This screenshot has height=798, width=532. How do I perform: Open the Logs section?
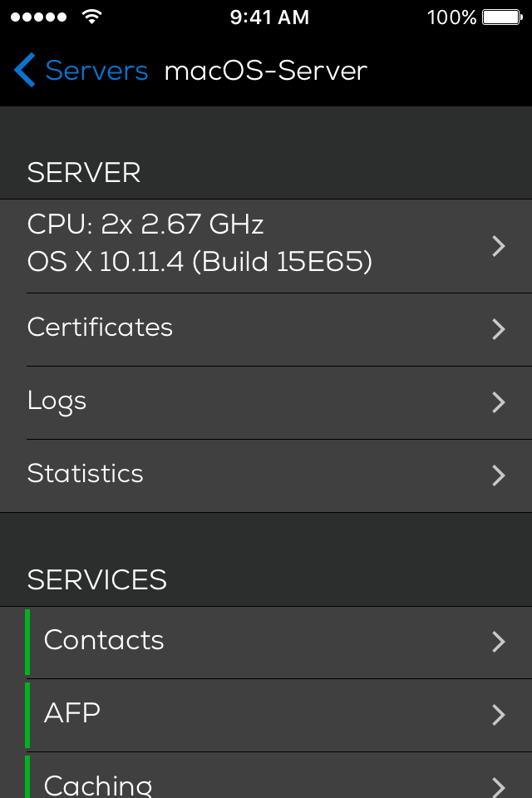57,401
